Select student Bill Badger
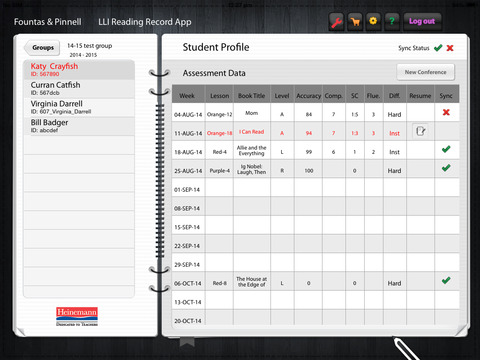Screen dimensions: 480x360 tap(79, 126)
